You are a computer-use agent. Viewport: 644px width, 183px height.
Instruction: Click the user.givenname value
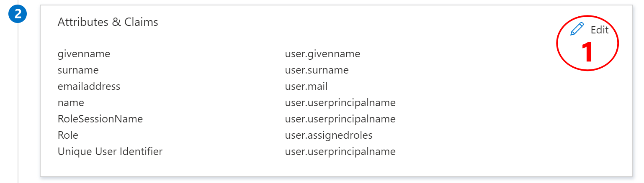(322, 54)
